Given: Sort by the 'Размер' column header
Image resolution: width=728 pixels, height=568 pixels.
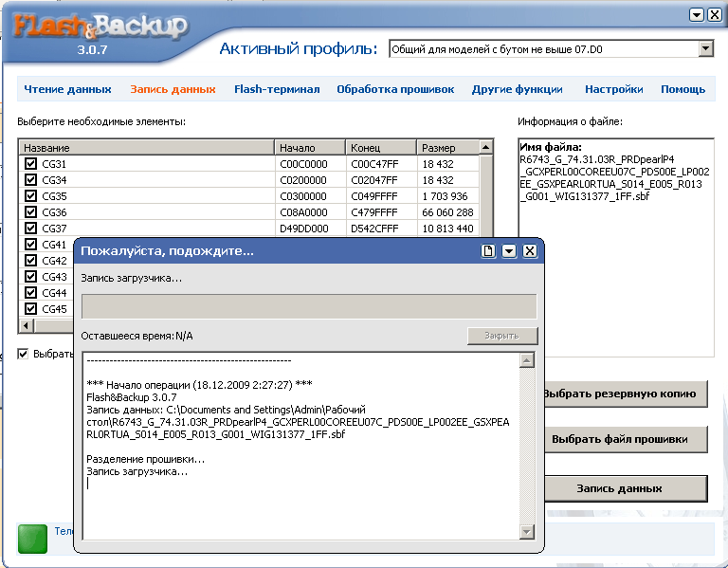Looking at the screenshot, I should pos(448,148).
